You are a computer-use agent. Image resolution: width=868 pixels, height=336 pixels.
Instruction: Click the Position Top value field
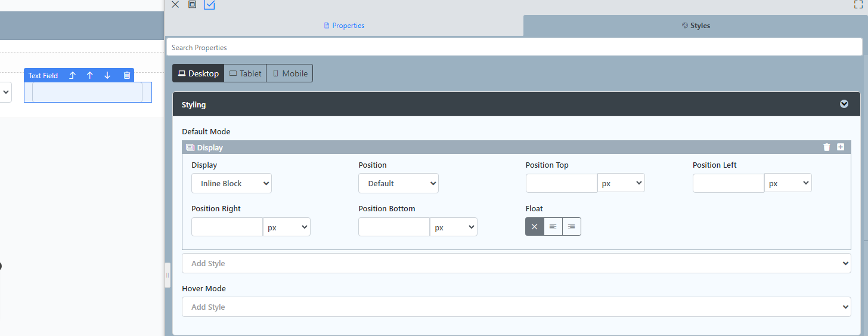[562, 183]
